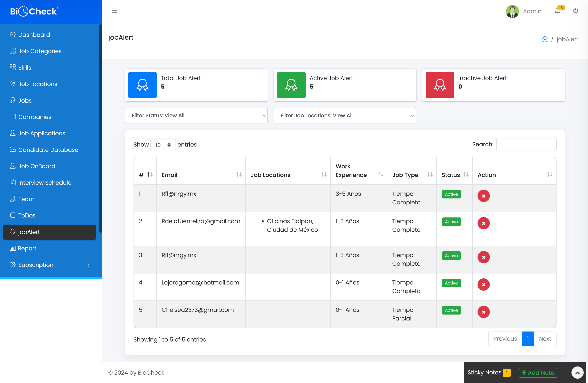Viewport: 588px width, 383px height.
Task: Select jobAlert in the sidebar
Action: point(49,232)
